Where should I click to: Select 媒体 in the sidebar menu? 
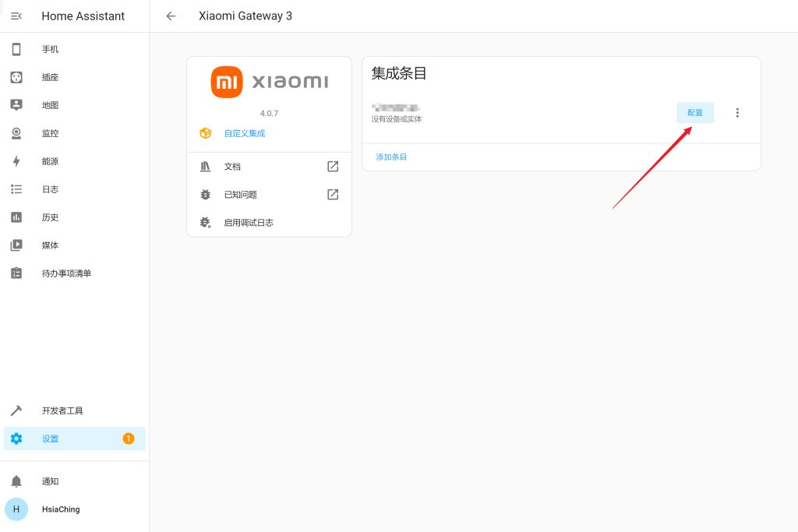pos(75,245)
